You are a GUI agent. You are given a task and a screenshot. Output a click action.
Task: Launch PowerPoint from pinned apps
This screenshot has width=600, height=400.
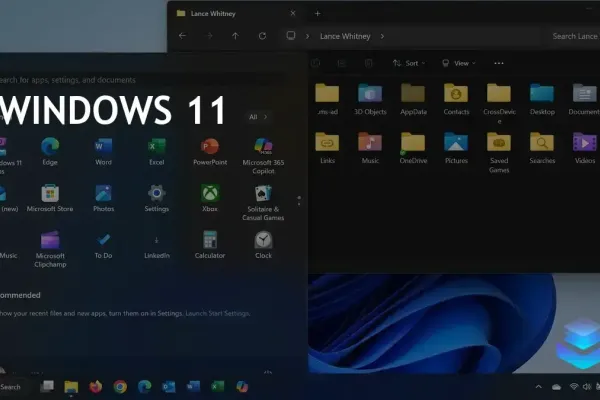[x=210, y=152]
